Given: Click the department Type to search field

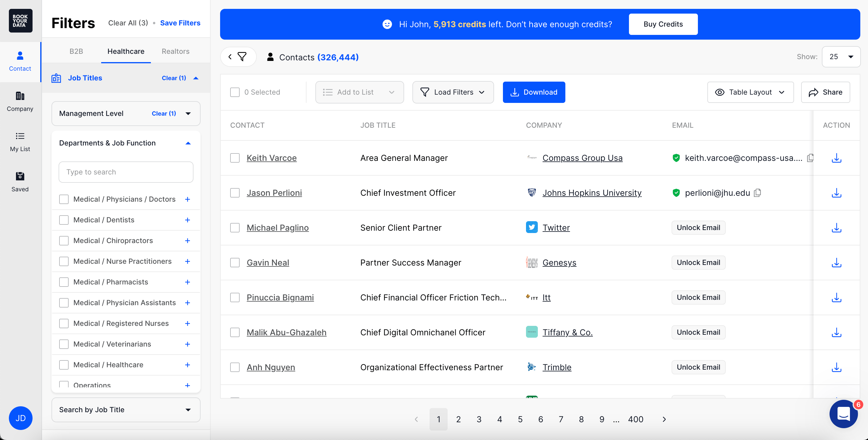Looking at the screenshot, I should 126,172.
